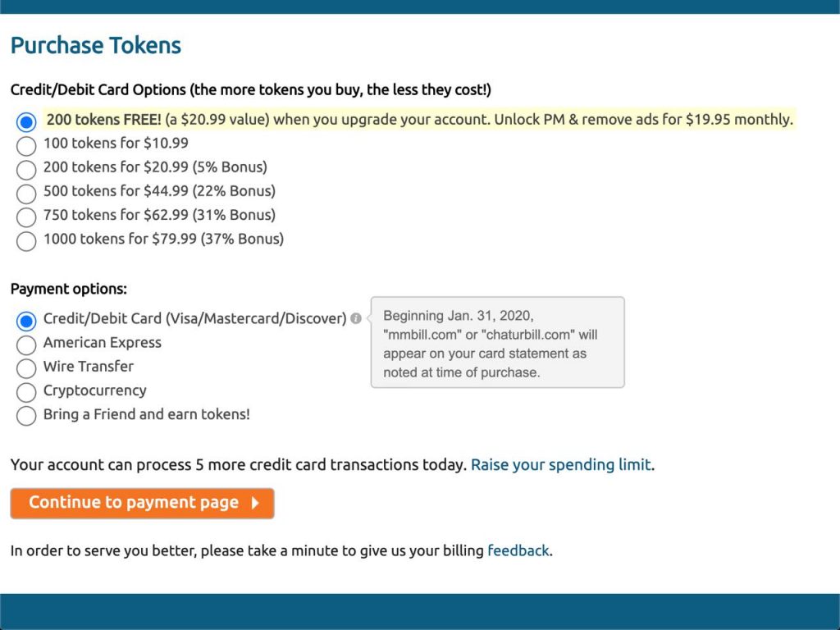Open Raise your spending limit link
840x630 pixels.
click(x=561, y=464)
